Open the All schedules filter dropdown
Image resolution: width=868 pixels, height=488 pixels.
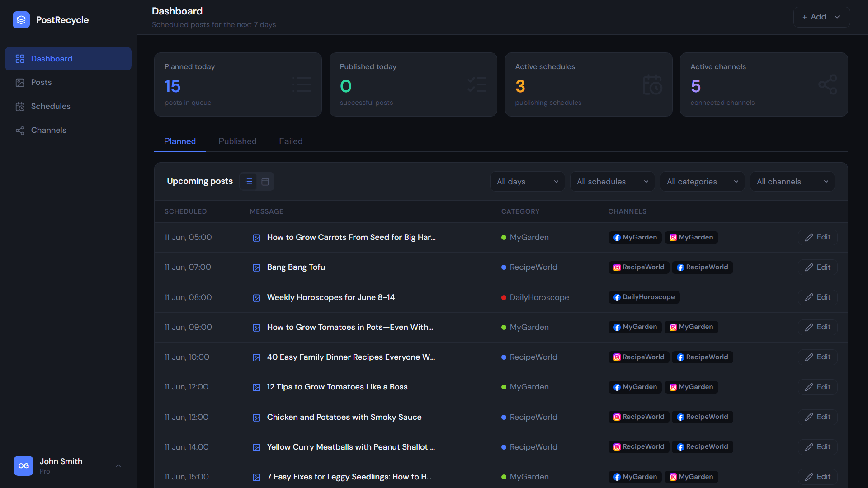coord(612,181)
